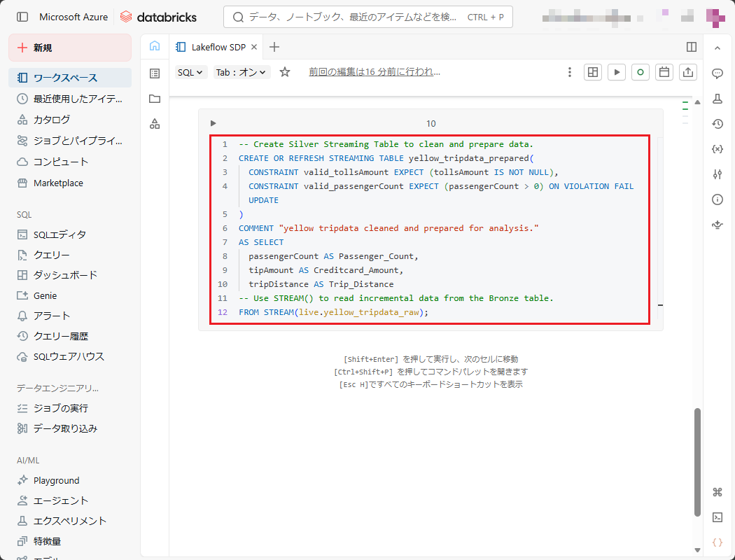Viewport: 735px width, 560px height.
Task: Toggle favorite star for this notebook
Action: click(285, 72)
